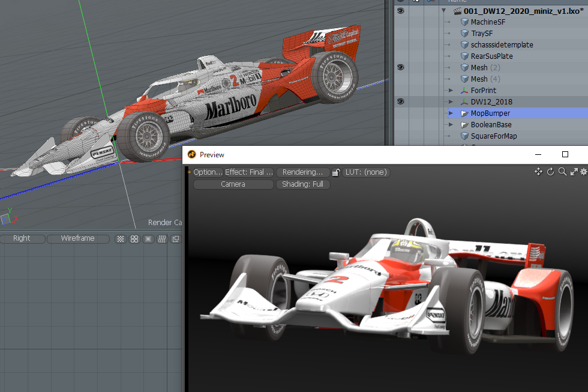Select the 001_DW12_2020_miniz_v1.lxo scene name
Screen dimensions: 588x392
coord(523,11)
